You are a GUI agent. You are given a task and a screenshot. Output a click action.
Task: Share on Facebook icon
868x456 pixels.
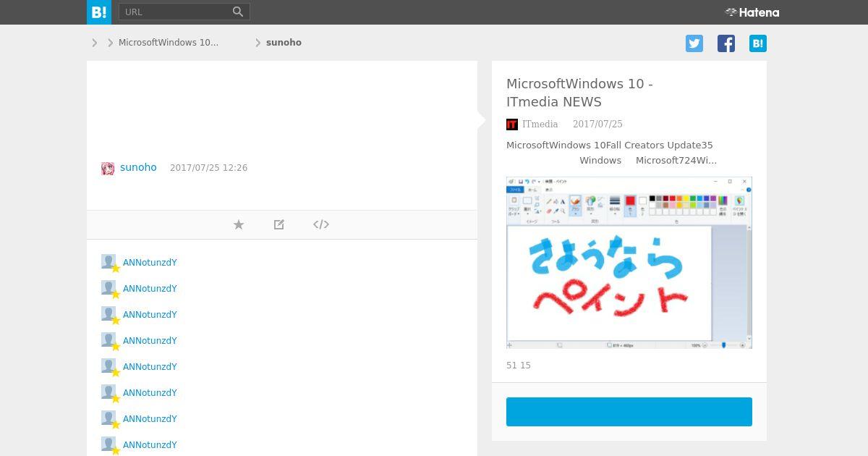point(726,43)
